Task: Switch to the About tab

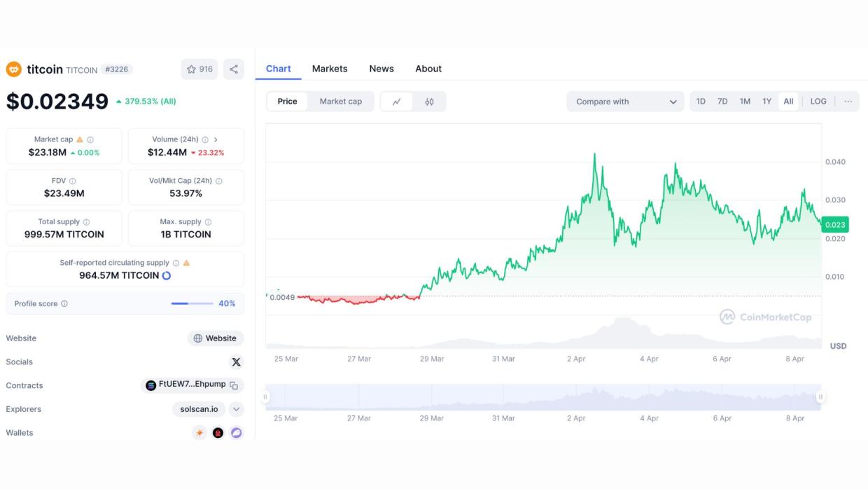Action: [428, 69]
